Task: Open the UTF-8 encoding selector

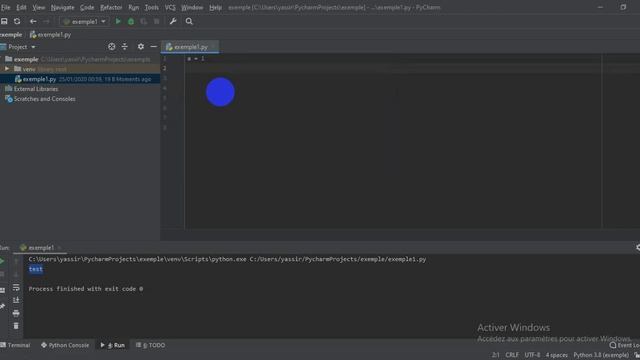Action: click(532, 355)
